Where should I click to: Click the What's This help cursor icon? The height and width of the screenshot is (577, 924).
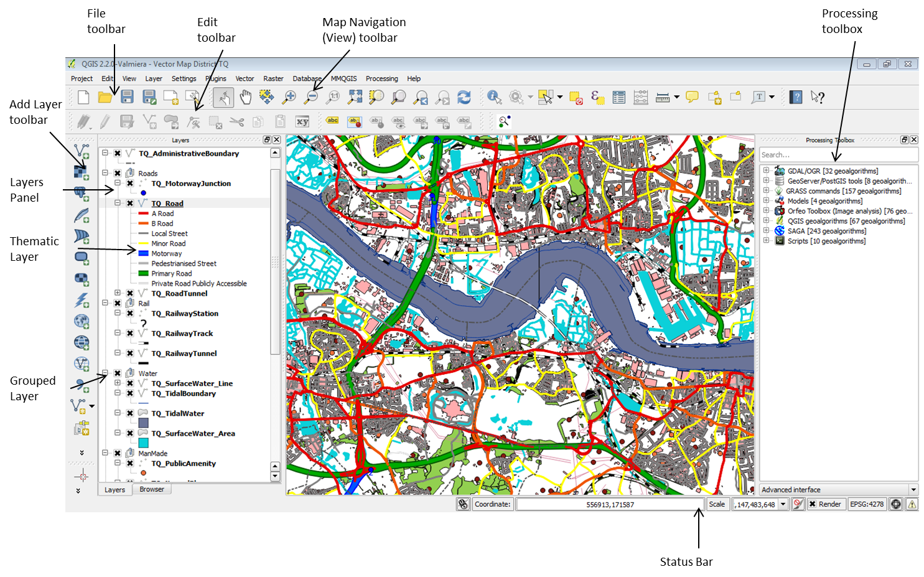coord(818,97)
